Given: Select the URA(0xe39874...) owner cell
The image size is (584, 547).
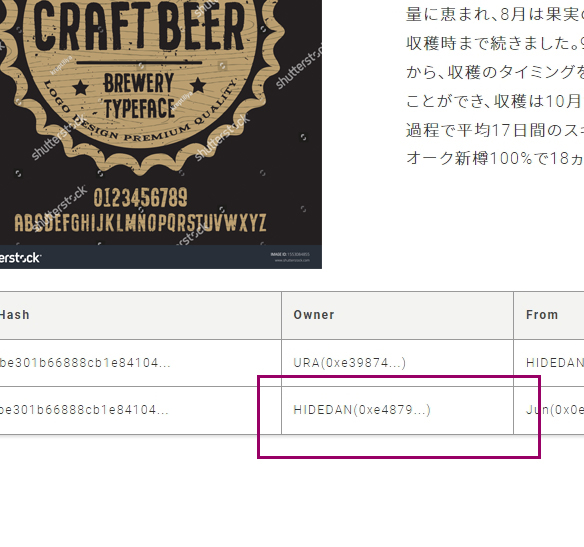Looking at the screenshot, I should click(397, 363).
